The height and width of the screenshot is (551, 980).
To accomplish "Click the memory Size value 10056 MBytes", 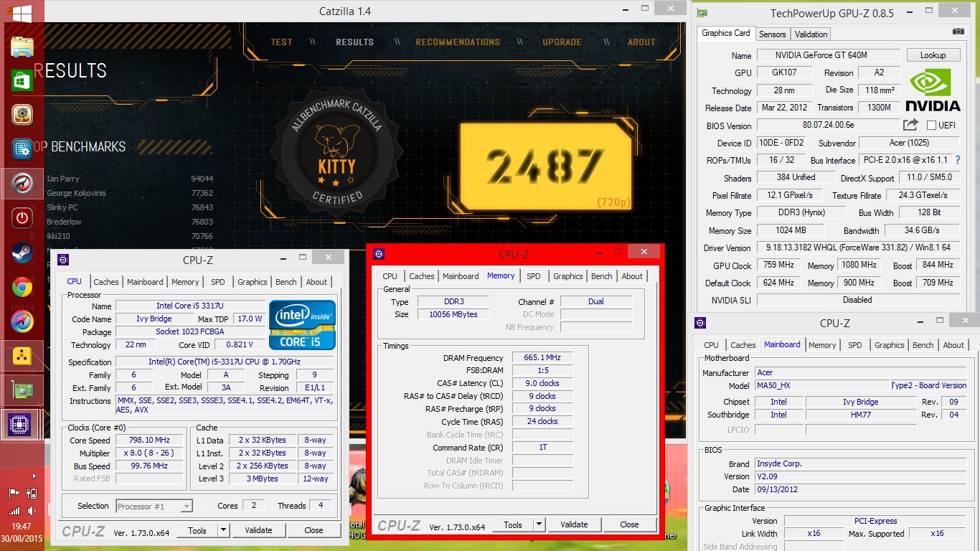I will (x=453, y=314).
